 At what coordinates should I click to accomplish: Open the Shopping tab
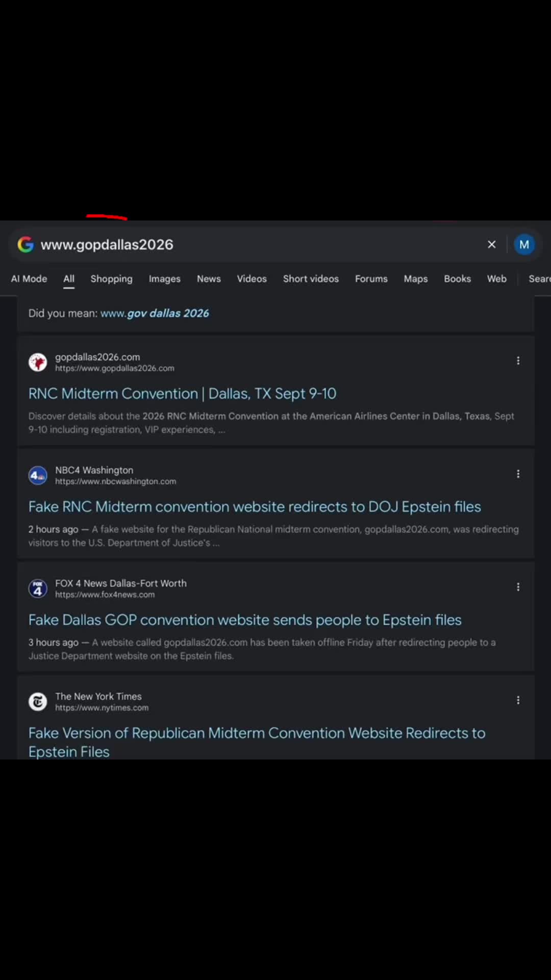tap(111, 279)
